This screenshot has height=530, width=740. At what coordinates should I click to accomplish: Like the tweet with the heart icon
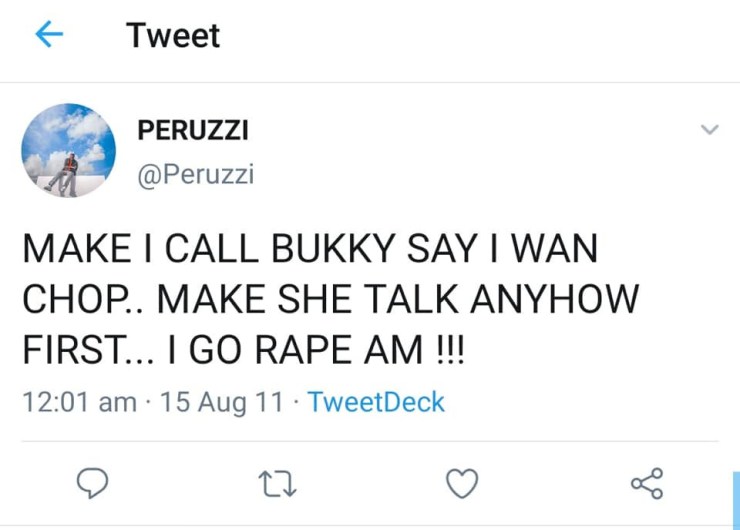(x=461, y=485)
